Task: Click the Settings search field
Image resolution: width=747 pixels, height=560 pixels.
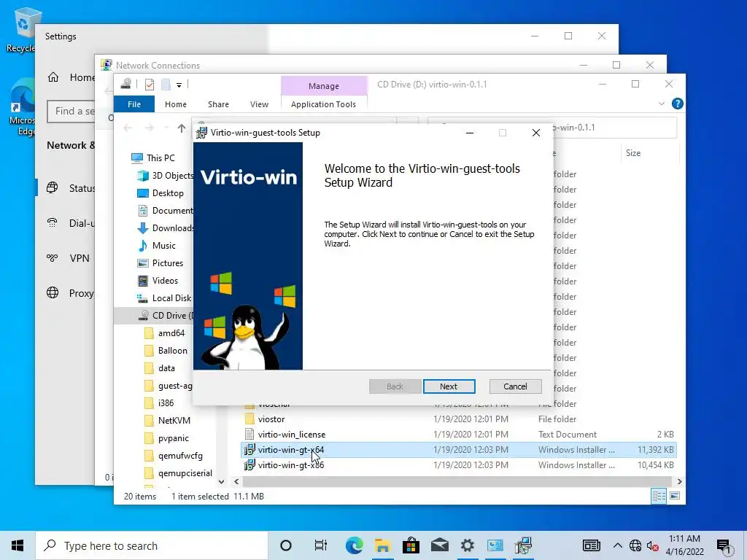Action: (x=71, y=111)
